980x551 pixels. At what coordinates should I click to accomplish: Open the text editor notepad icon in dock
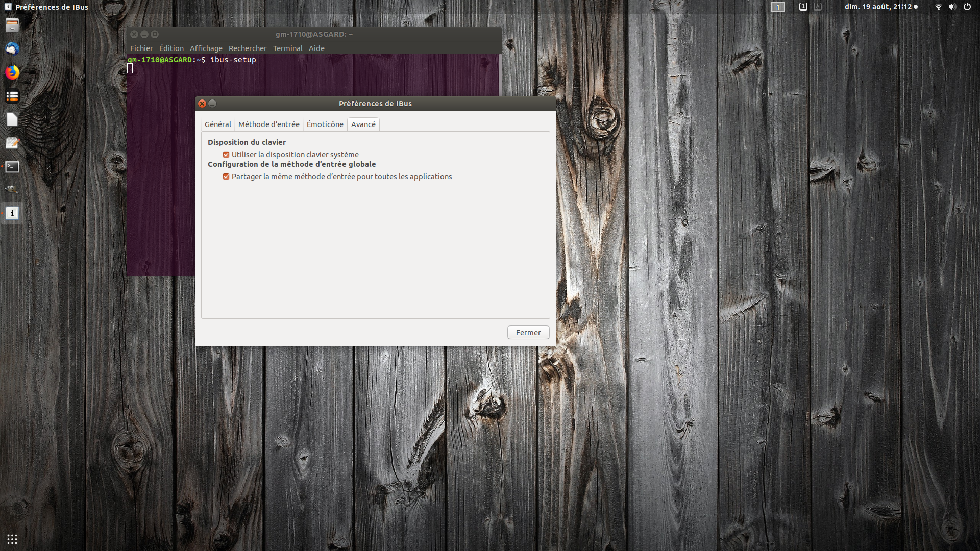click(x=12, y=143)
